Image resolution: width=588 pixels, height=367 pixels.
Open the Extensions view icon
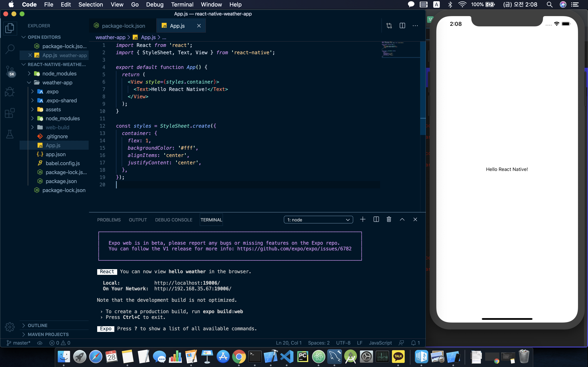[10, 113]
